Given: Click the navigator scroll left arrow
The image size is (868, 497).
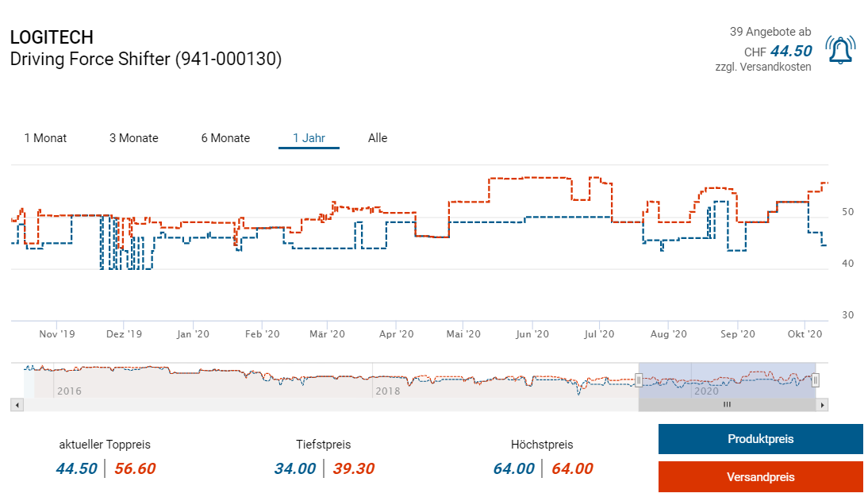Looking at the screenshot, I should (17, 405).
